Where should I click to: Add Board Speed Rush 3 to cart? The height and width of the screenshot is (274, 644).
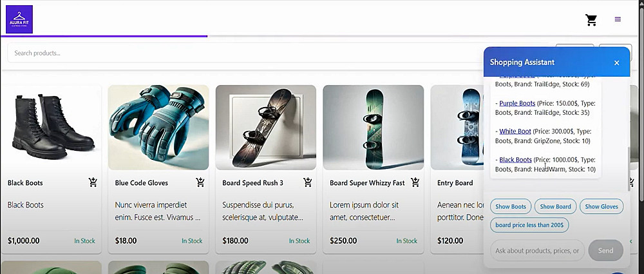click(308, 182)
